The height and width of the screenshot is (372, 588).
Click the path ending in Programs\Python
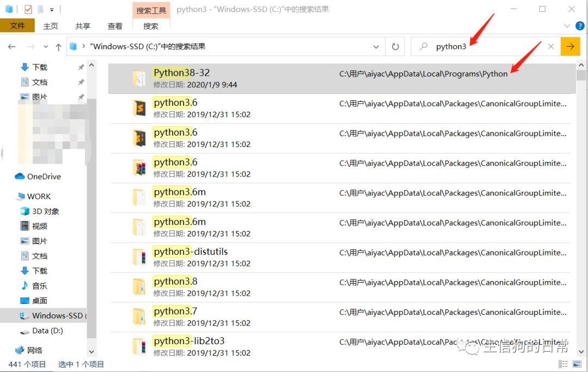(424, 74)
